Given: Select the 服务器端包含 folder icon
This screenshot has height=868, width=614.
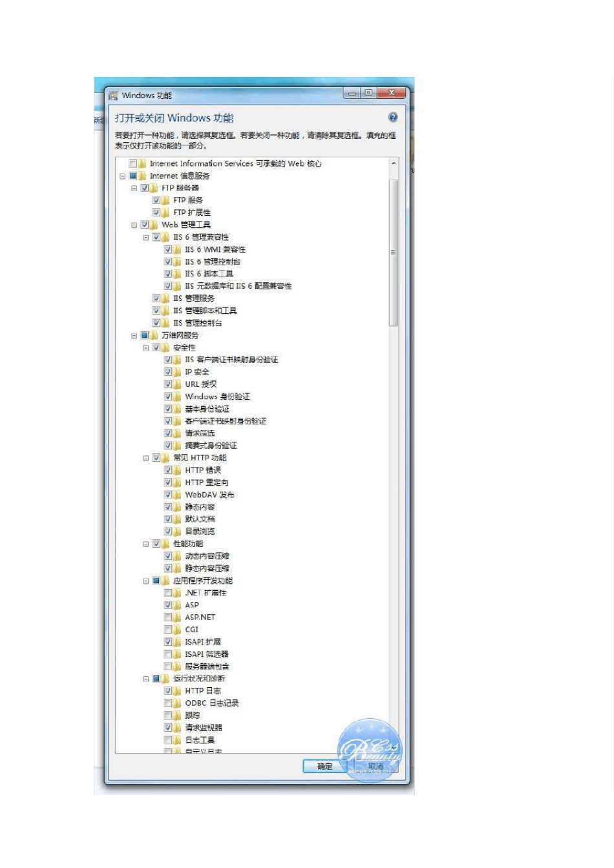Looking at the screenshot, I should 177,666.
